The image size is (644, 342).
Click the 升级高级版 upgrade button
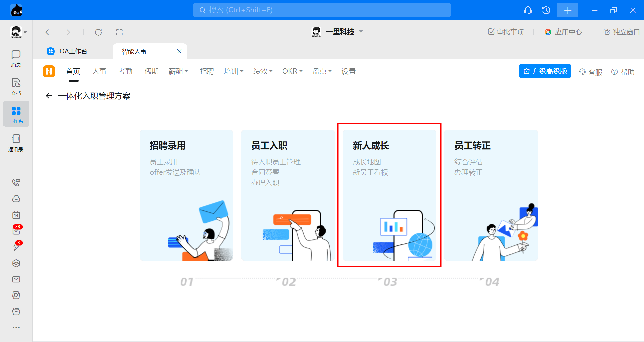(x=545, y=71)
